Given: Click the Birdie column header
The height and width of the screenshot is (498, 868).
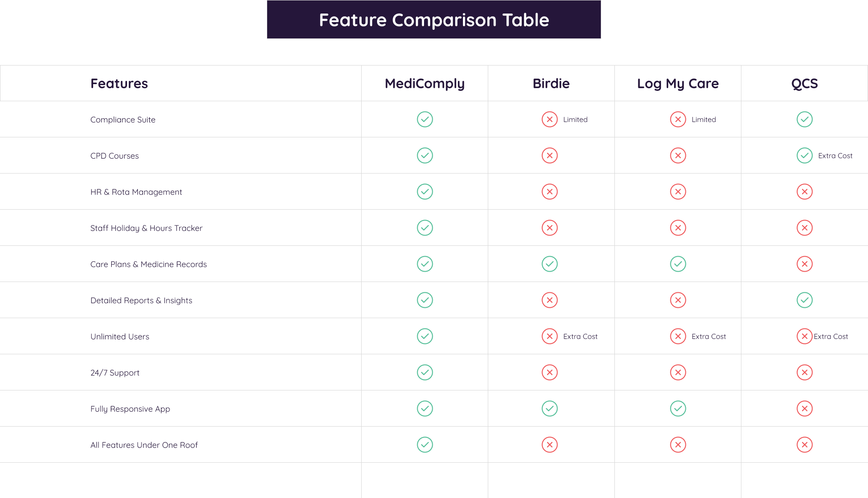Looking at the screenshot, I should (551, 84).
